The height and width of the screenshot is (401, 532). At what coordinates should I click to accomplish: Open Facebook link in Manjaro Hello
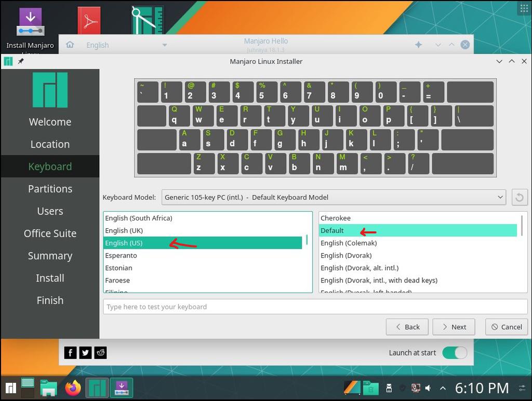[x=70, y=353]
